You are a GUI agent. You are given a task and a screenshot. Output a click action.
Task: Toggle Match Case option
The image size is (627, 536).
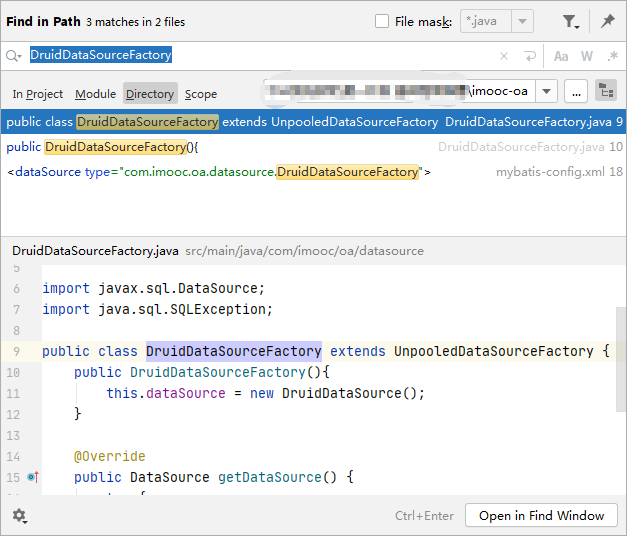coord(561,56)
